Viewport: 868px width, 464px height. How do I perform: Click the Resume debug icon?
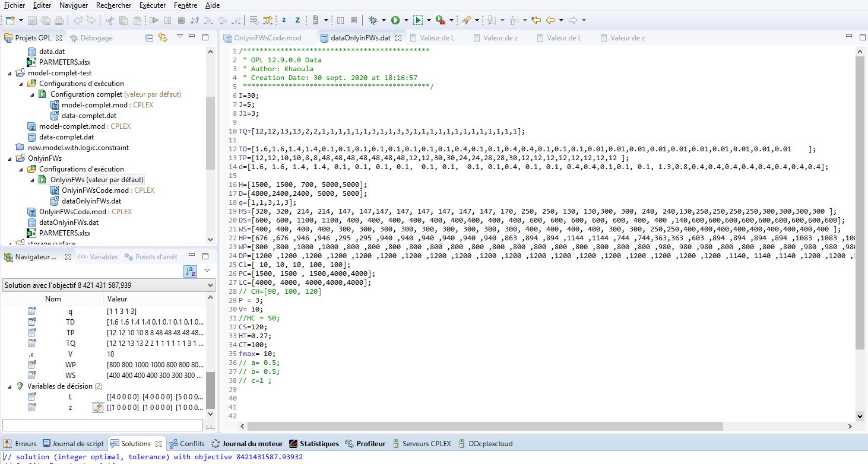point(154,20)
